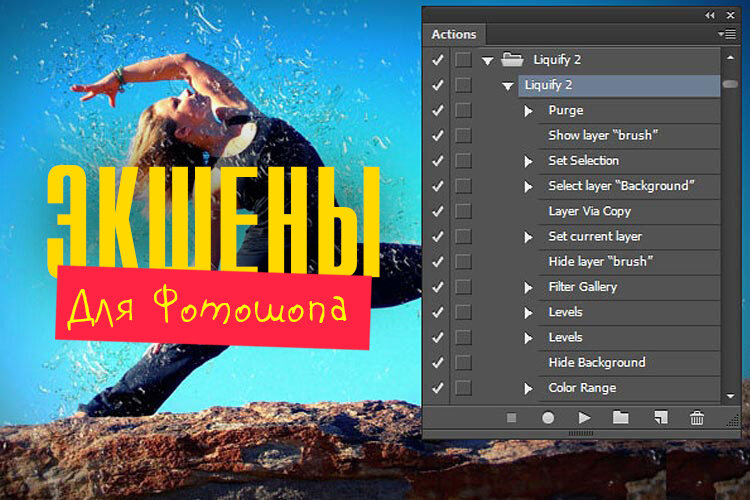The height and width of the screenshot is (500, 750).
Task: Toggle checkmark for Set current layer
Action: click(437, 236)
